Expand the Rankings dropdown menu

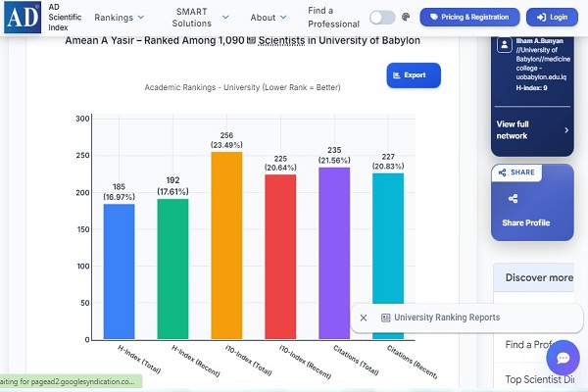click(120, 18)
